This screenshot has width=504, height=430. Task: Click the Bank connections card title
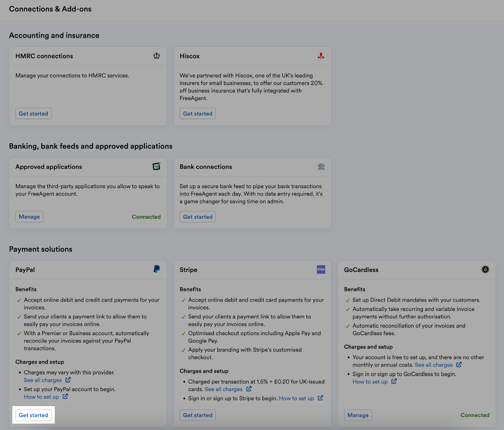206,167
